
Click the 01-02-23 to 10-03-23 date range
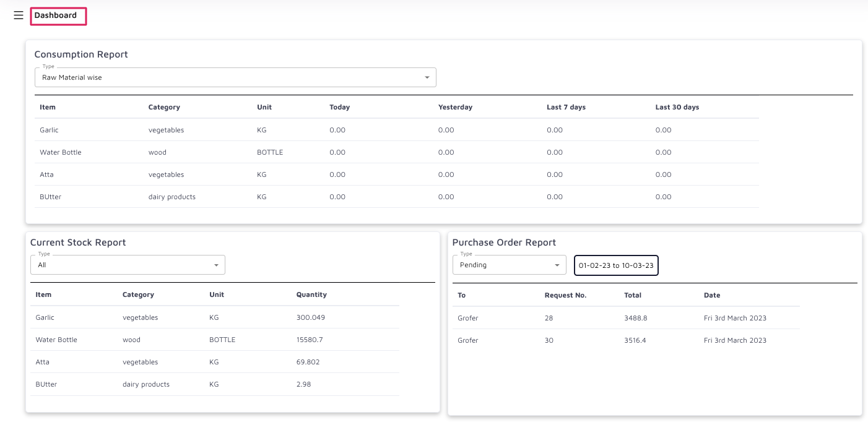coord(616,265)
